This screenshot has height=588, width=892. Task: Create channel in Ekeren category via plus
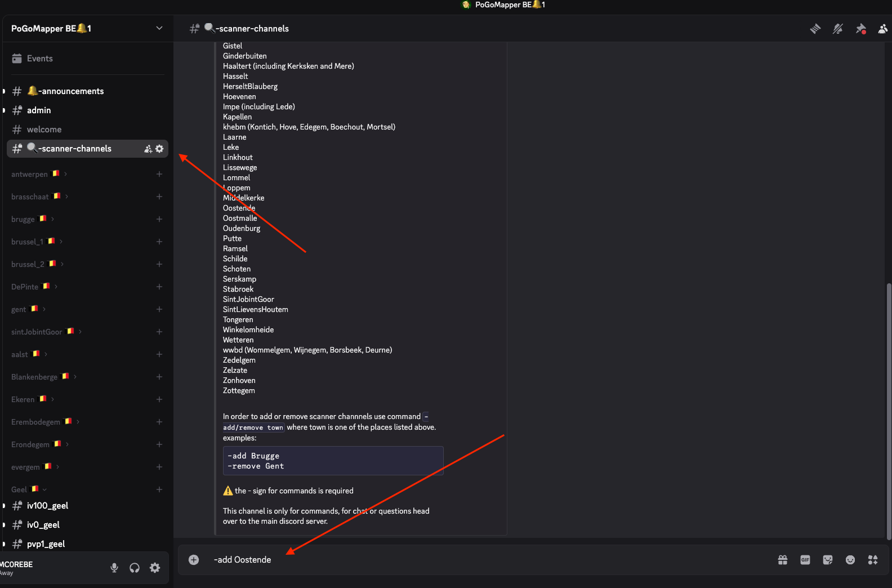pos(159,399)
